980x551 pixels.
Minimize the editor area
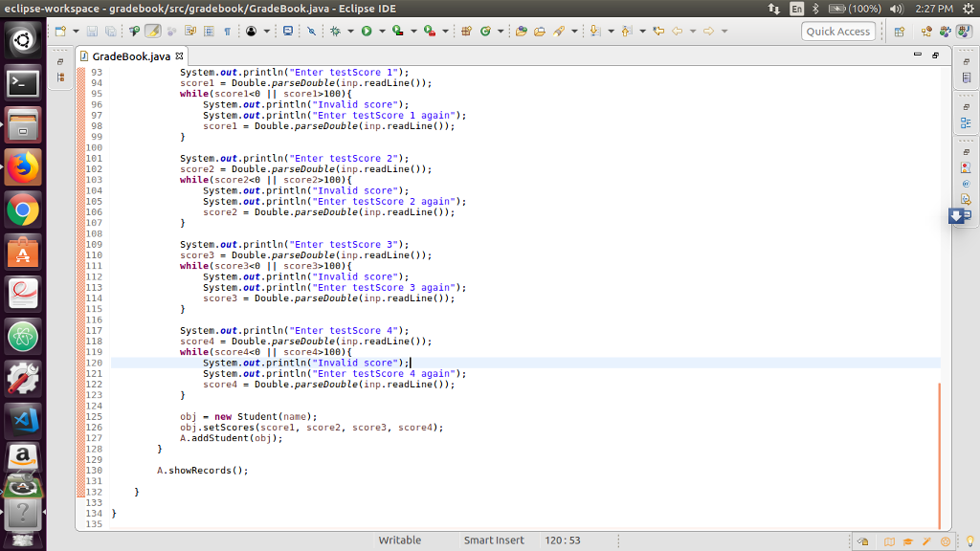[x=918, y=55]
